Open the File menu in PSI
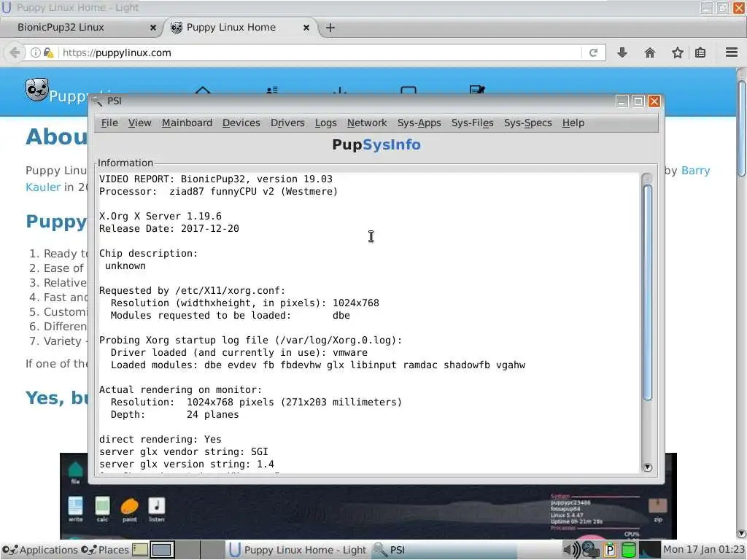Screen dimensions: 747x560 pyautogui.click(x=109, y=122)
